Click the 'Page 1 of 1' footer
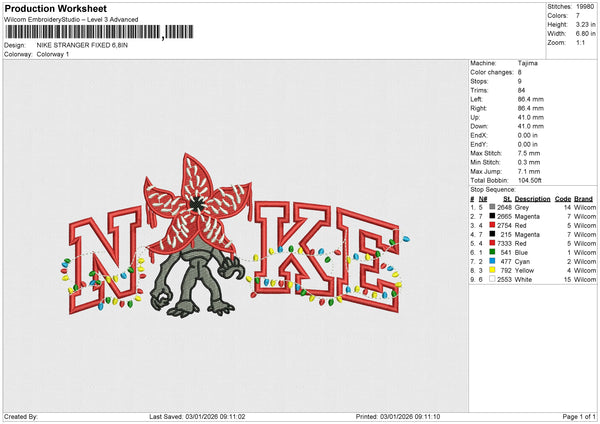 [579, 416]
